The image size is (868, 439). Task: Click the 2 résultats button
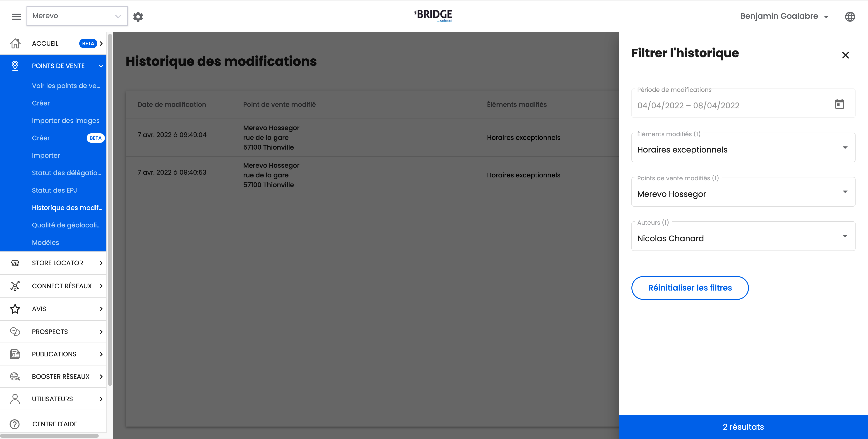[743, 427]
